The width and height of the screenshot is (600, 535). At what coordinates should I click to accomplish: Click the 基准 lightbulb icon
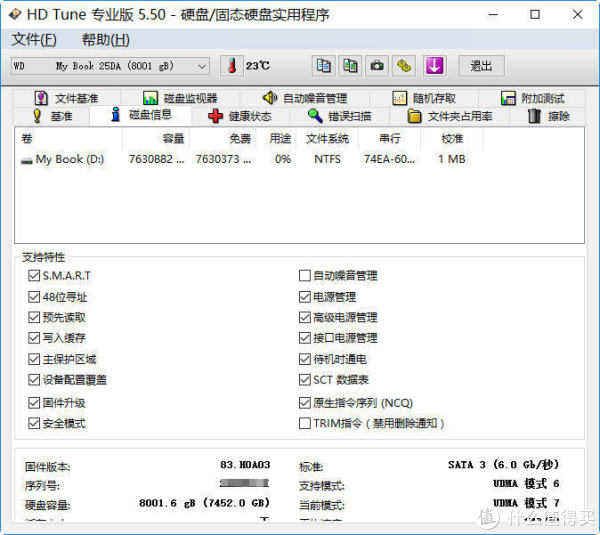(x=37, y=116)
